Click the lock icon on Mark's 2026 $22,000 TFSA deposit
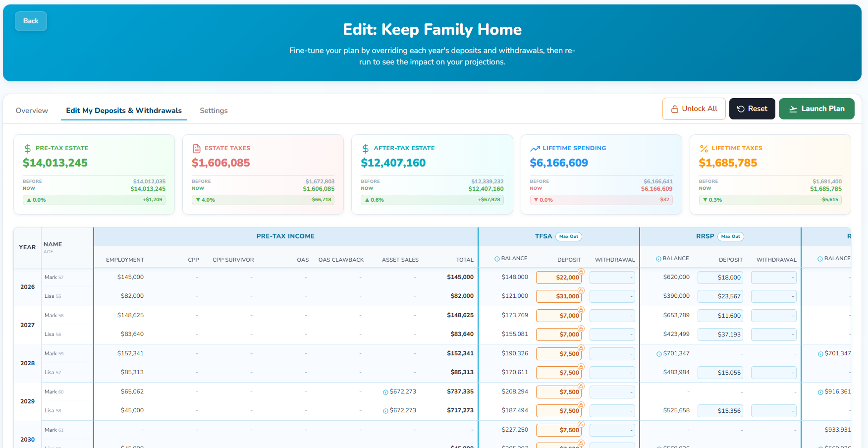Image resolution: width=868 pixels, height=448 pixels. [581, 272]
